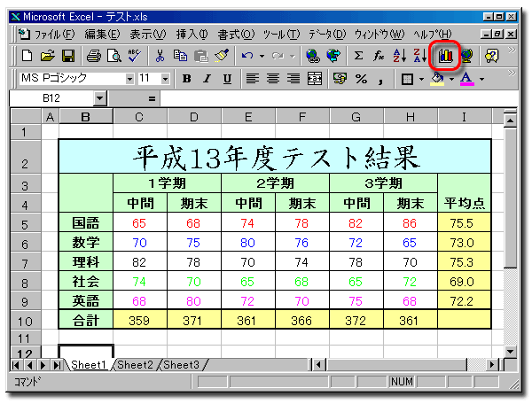Toggle center alignment
532x404 pixels.
(x=273, y=79)
